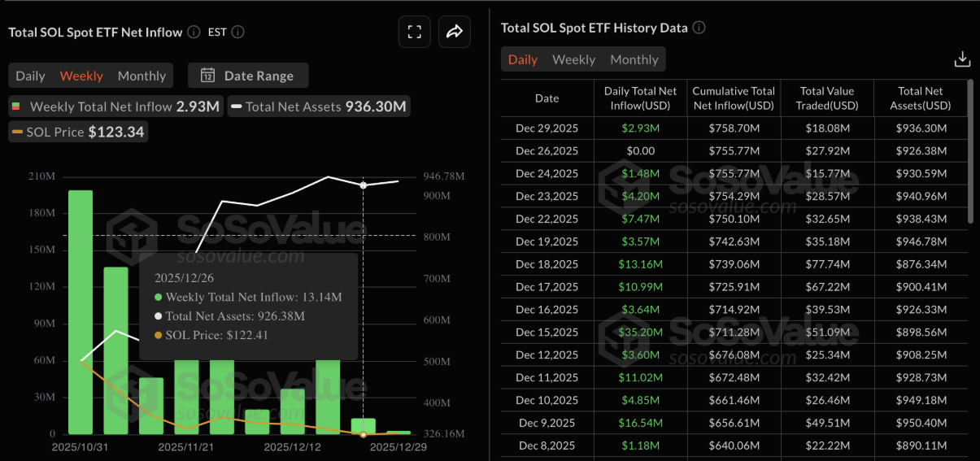Switch chart to Monthly view
Viewport: 980px width, 461px height.
click(x=142, y=76)
